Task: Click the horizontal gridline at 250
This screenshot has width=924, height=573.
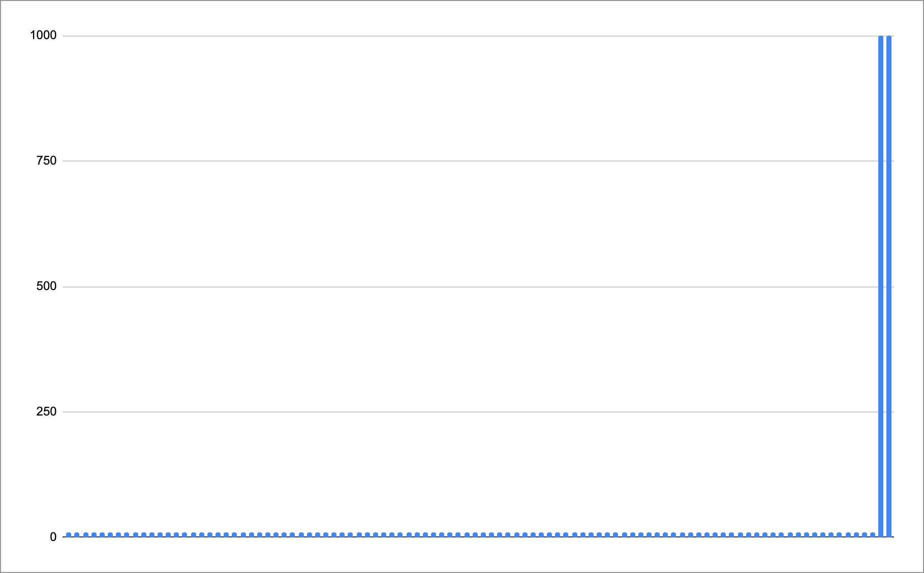Action: coord(457,412)
